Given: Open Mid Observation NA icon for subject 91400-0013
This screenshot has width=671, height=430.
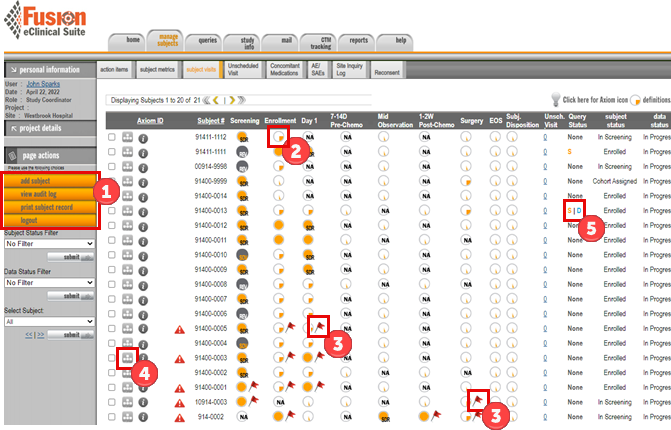Looking at the screenshot, I should [x=384, y=211].
